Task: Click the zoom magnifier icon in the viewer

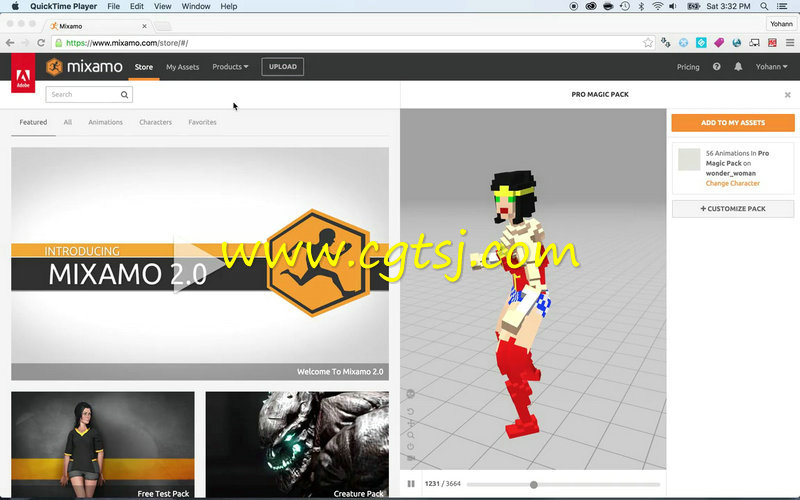Action: (411, 435)
